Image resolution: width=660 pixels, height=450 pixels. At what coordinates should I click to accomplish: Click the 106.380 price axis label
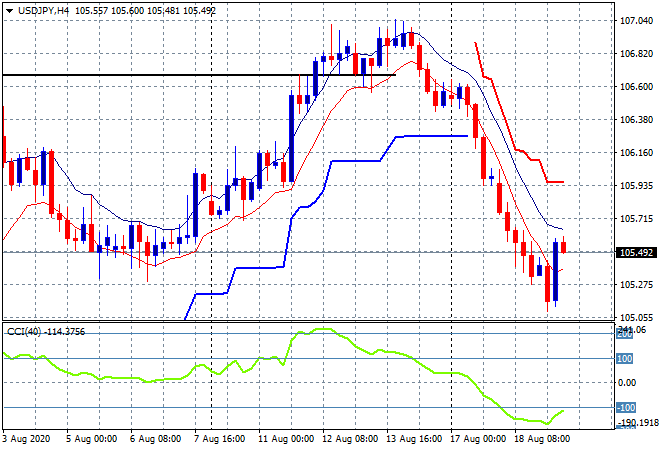(x=636, y=120)
